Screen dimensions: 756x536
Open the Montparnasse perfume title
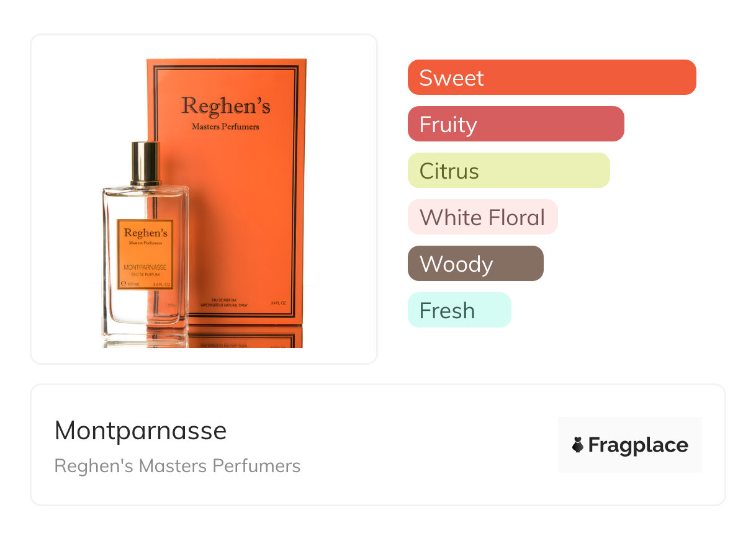pyautogui.click(x=141, y=431)
